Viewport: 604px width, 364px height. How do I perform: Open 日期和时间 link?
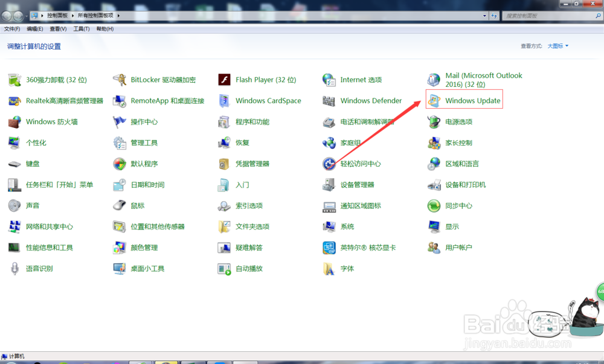[147, 185]
